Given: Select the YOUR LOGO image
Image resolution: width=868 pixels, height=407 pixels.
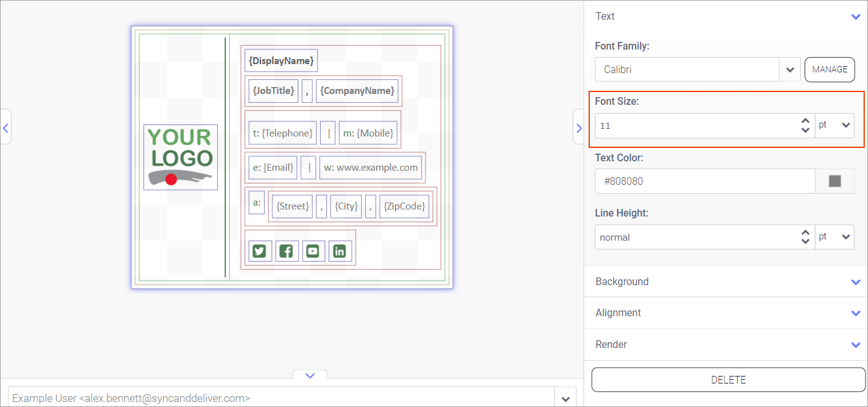Looking at the screenshot, I should tap(180, 157).
